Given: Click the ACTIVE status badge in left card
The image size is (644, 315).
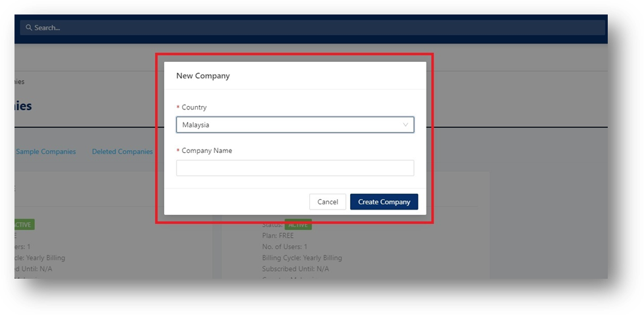Looking at the screenshot, I should 24,225.
